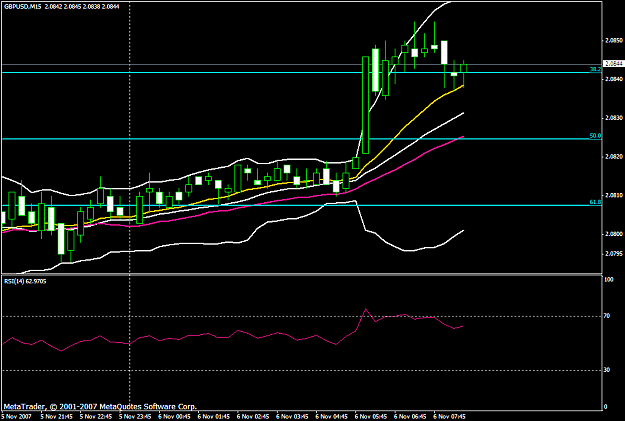Click the 2.0800 price axis label

tap(614, 234)
